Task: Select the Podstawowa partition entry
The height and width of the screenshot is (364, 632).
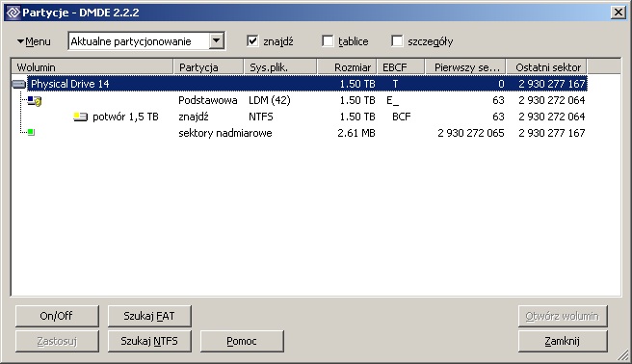Action: [x=208, y=100]
